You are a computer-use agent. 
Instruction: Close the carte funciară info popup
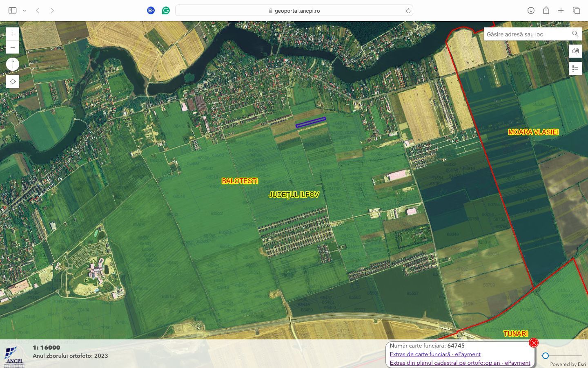(534, 343)
